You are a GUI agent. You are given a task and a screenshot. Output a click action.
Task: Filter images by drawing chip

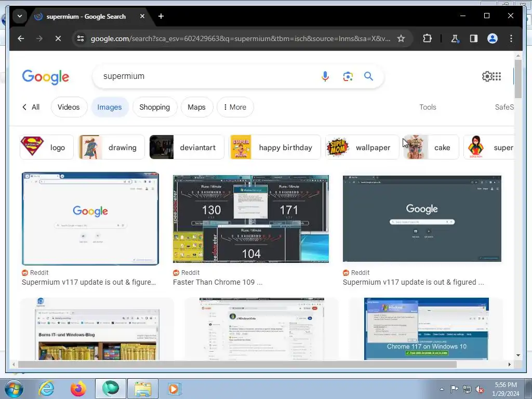pyautogui.click(x=112, y=147)
